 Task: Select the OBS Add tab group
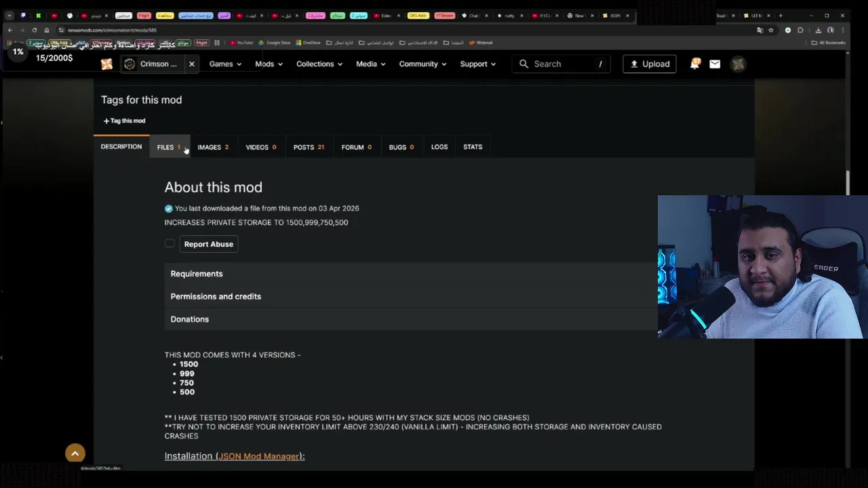coord(418,16)
